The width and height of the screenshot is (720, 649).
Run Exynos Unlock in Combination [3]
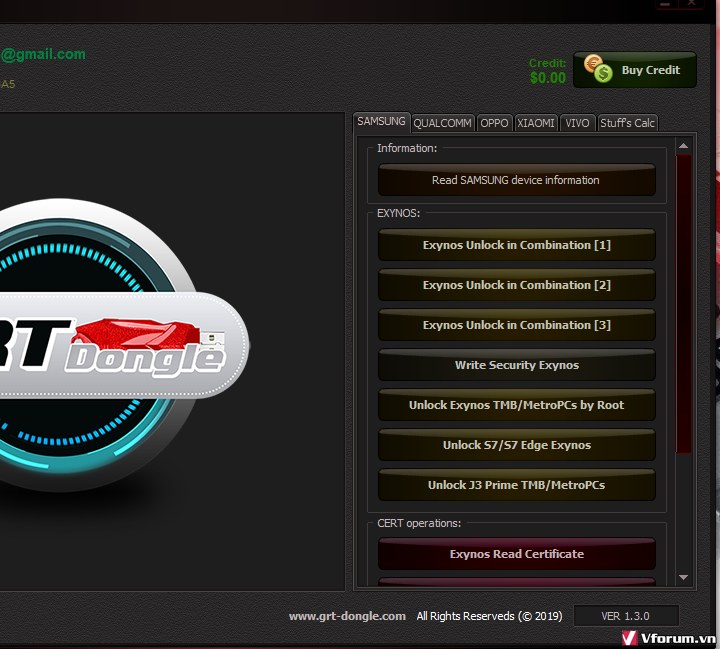click(x=517, y=325)
